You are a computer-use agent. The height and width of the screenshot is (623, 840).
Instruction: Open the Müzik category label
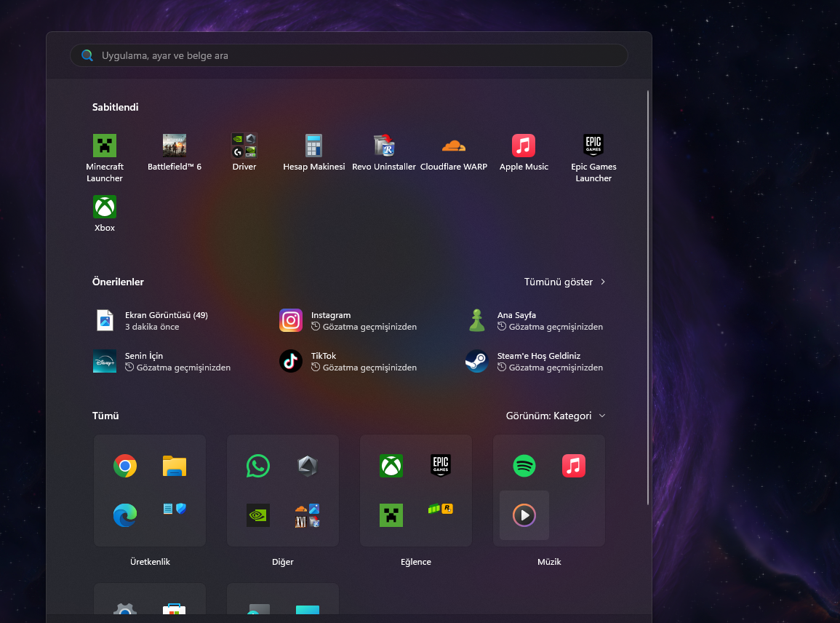click(549, 562)
